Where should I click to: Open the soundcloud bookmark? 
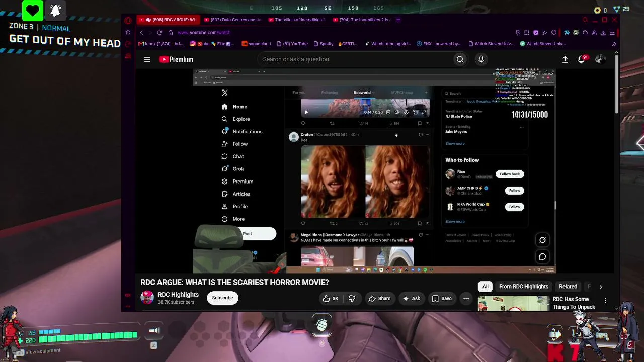[x=256, y=44]
